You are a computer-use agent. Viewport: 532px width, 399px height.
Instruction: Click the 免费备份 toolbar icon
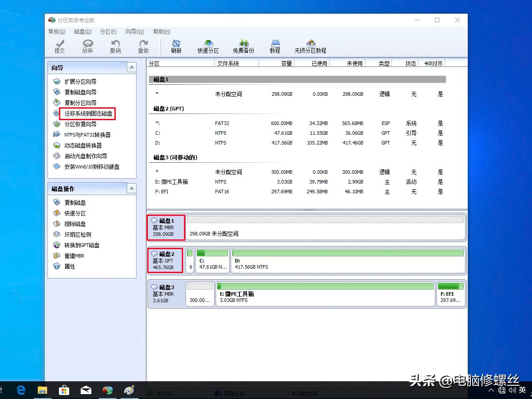click(x=243, y=46)
